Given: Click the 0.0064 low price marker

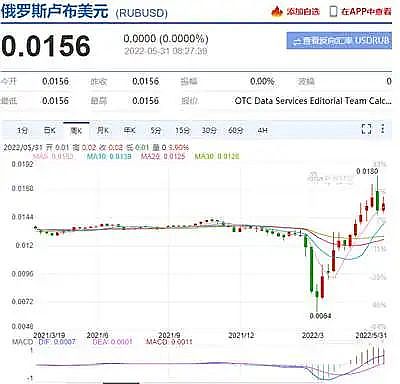Looking at the screenshot, I should [320, 316].
